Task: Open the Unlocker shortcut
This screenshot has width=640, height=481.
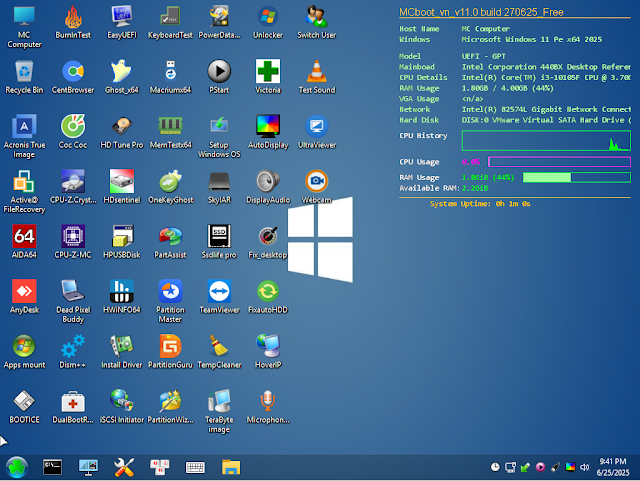Action: [x=268, y=22]
